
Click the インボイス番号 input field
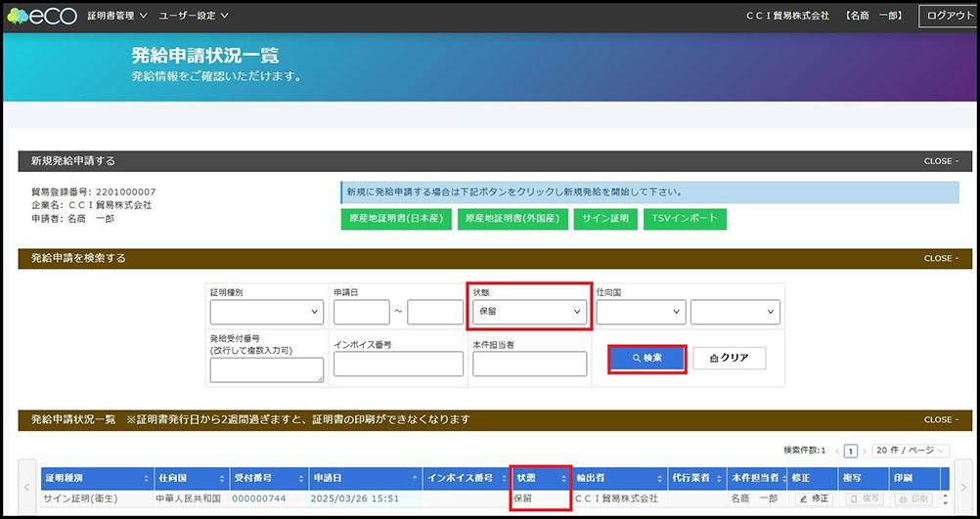coord(399,365)
